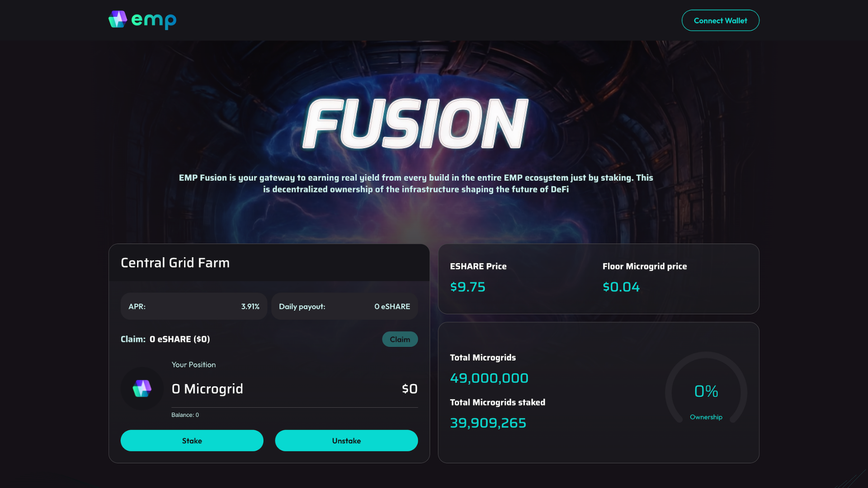Click the Floor Microgrid price $0.04

[621, 287]
